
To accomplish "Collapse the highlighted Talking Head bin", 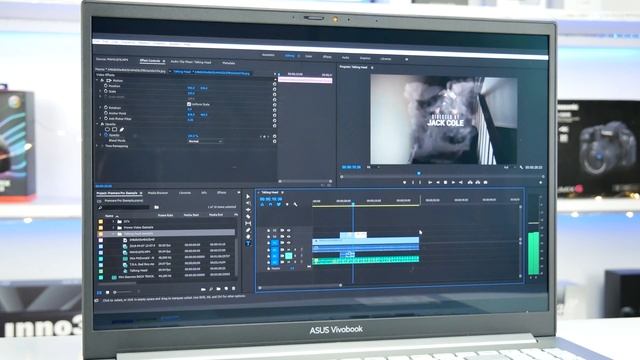I will 113,233.
